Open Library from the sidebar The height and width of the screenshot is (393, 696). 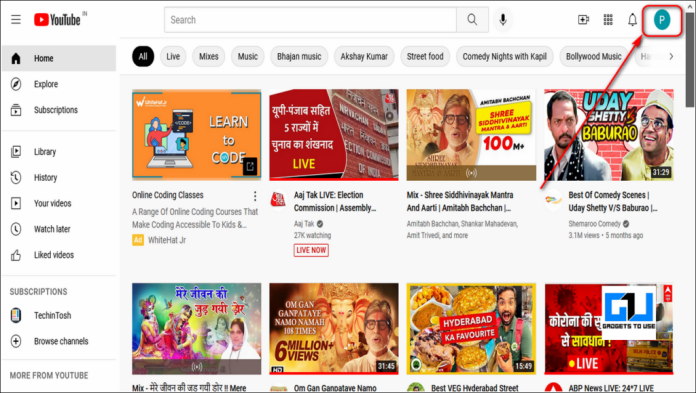tap(59, 152)
